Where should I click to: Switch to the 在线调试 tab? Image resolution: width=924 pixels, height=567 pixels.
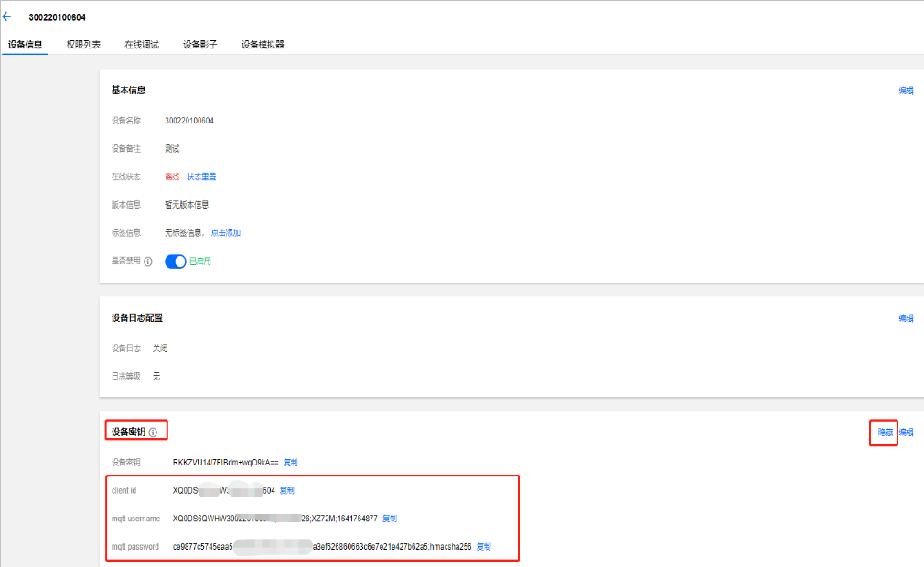coord(142,44)
